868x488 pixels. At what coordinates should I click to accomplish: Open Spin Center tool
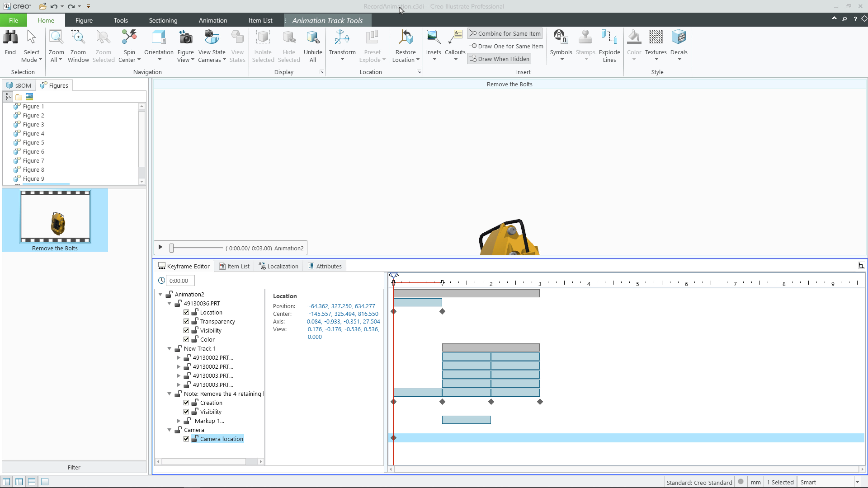click(129, 46)
